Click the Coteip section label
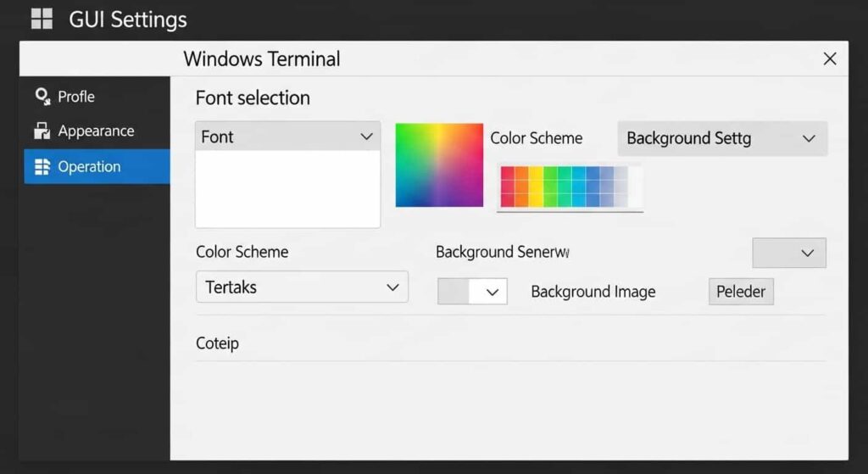868x474 pixels. 218,343
